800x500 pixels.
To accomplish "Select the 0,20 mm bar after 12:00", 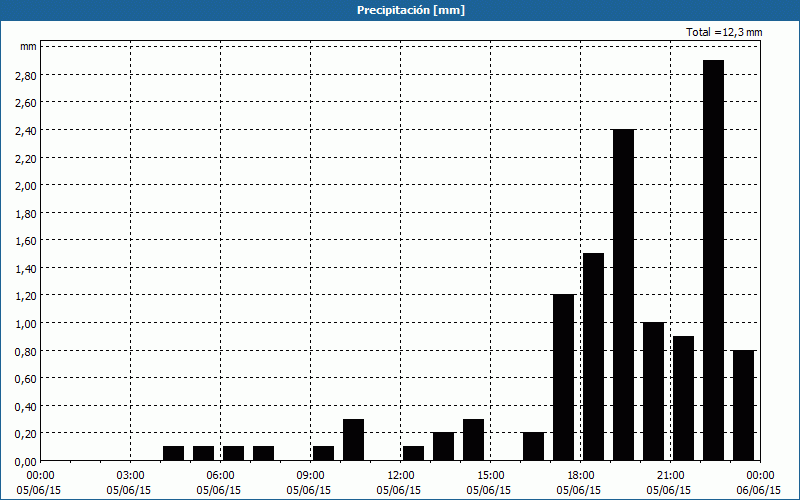I will point(443,446).
